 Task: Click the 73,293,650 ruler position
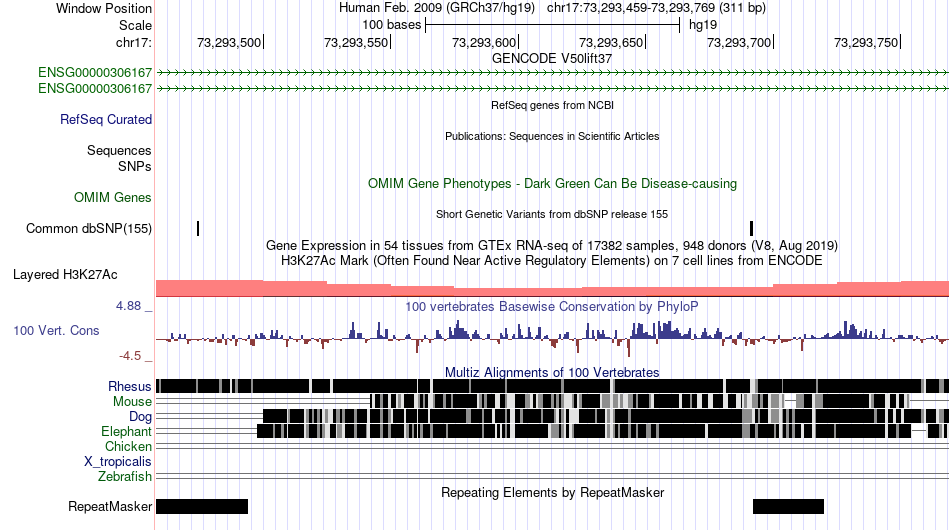(x=611, y=42)
